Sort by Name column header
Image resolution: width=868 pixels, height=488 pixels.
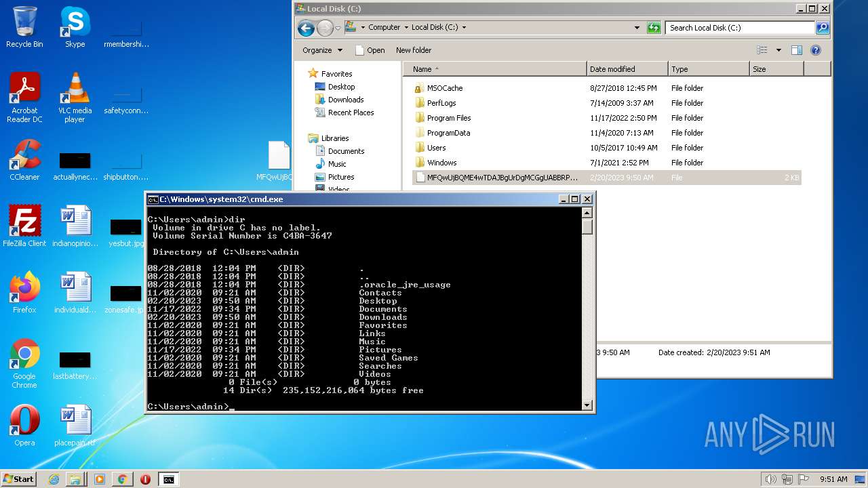(495, 69)
